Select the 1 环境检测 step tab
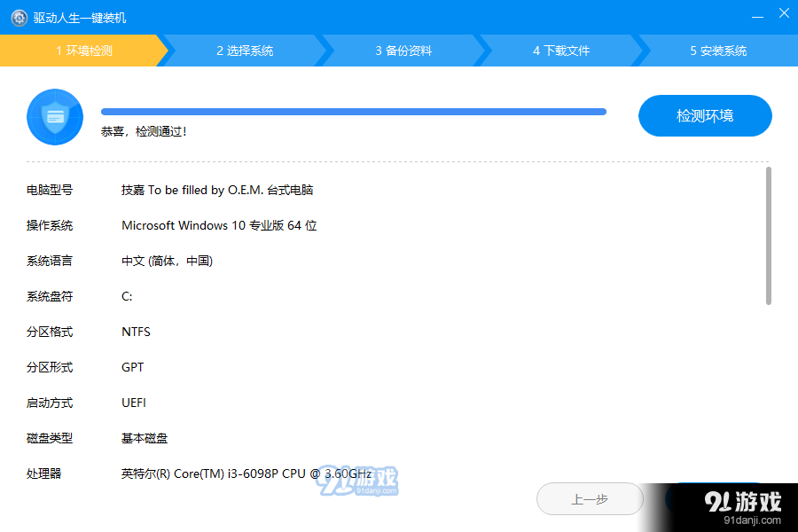Image resolution: width=798 pixels, height=532 pixels. [x=84, y=51]
